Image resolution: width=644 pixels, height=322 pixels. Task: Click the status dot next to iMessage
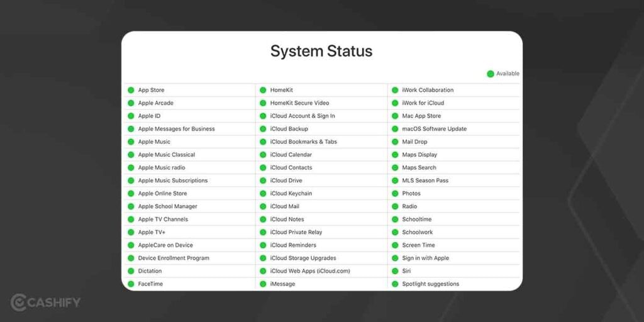coord(263,284)
